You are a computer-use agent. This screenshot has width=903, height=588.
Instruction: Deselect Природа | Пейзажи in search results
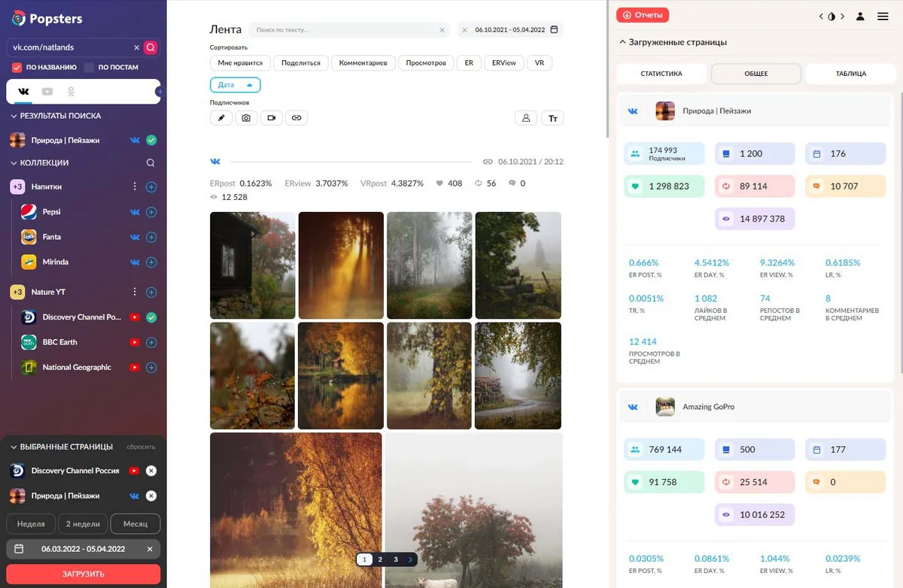(151, 141)
